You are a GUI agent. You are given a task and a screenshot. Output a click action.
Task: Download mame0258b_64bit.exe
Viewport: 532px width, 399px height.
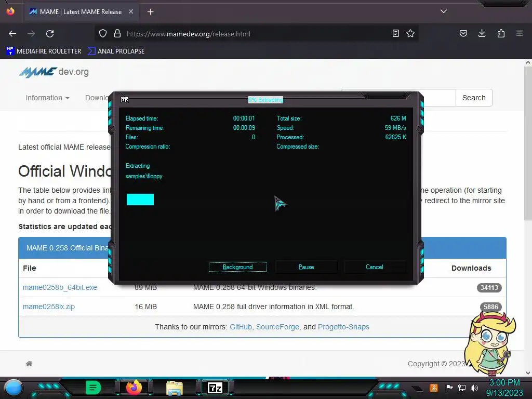(x=60, y=287)
